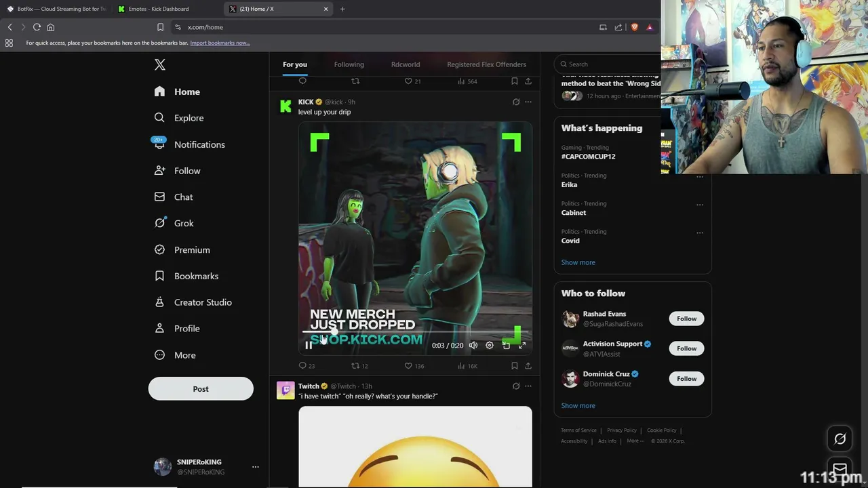Reply to the KICK post with 23 replies
This screenshot has height=488, width=868.
pos(307,366)
